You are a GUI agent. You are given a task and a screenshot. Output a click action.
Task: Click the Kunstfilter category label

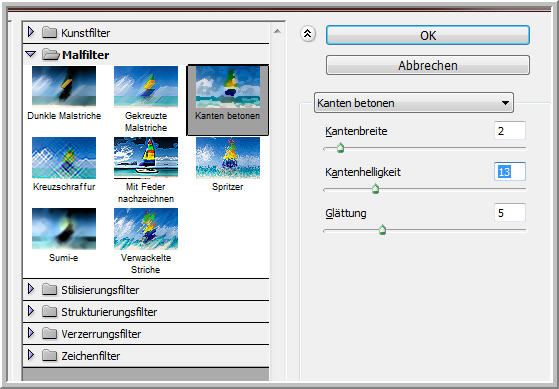(x=86, y=33)
